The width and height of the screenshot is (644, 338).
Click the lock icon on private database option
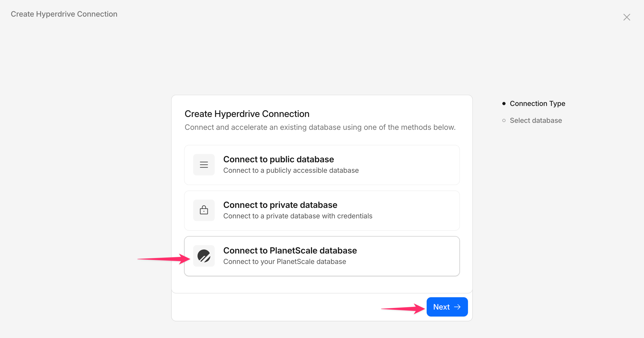click(204, 210)
